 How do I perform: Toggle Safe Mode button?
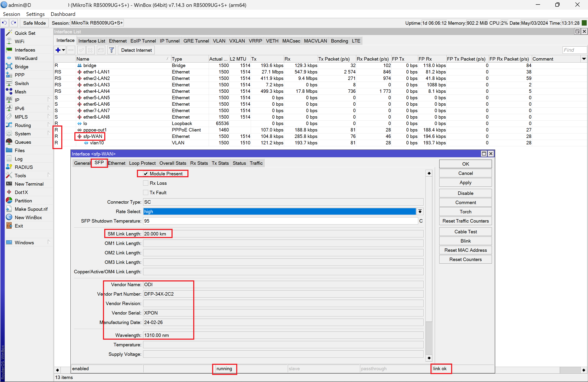[34, 23]
